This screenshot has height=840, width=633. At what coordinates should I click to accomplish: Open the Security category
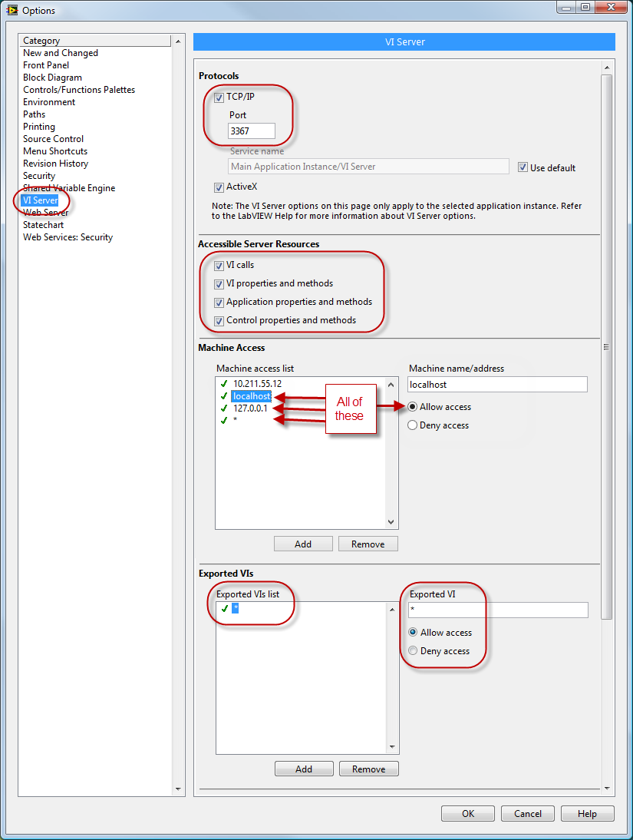pos(39,177)
